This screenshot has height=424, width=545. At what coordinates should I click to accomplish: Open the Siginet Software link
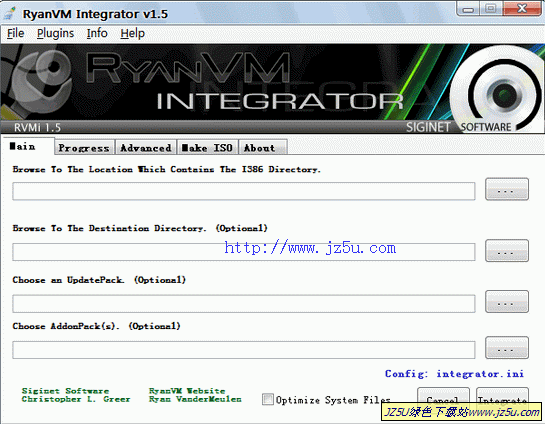coord(65,391)
